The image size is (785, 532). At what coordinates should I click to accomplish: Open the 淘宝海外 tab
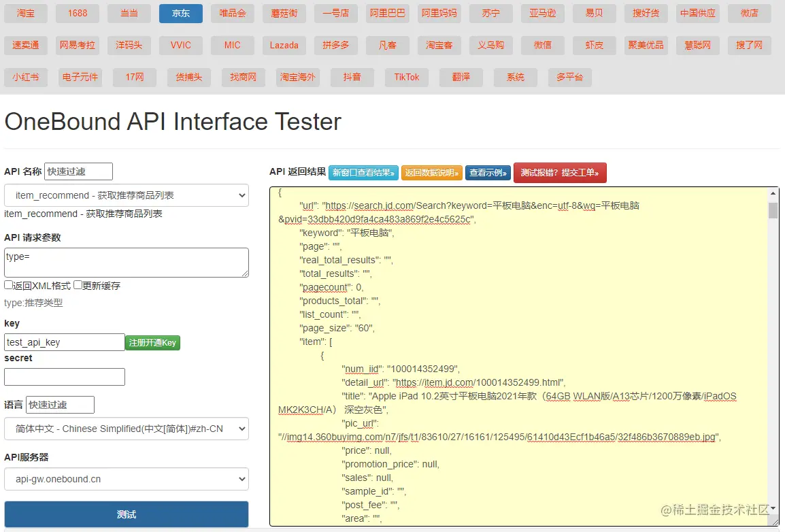point(298,78)
